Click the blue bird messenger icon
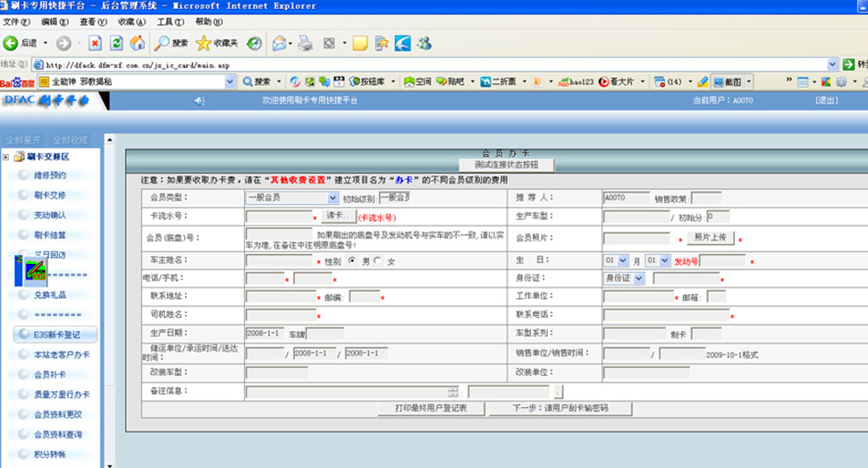This screenshot has width=868, height=468. tap(402, 43)
